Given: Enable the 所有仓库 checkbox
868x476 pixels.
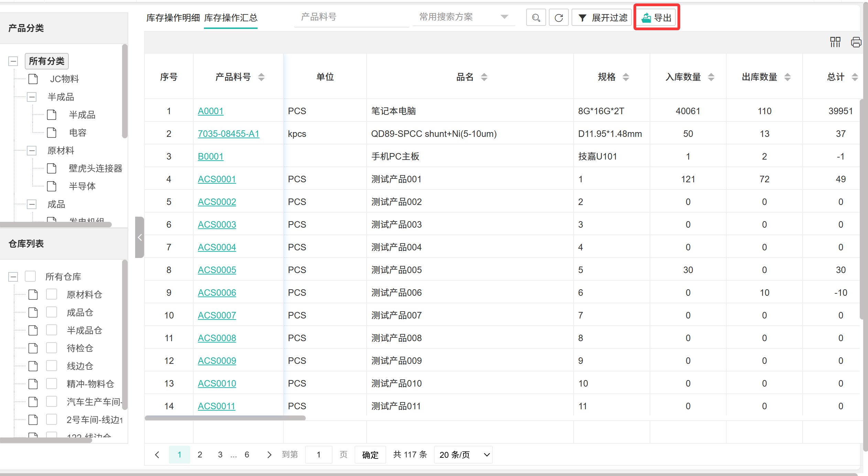Looking at the screenshot, I should point(30,277).
